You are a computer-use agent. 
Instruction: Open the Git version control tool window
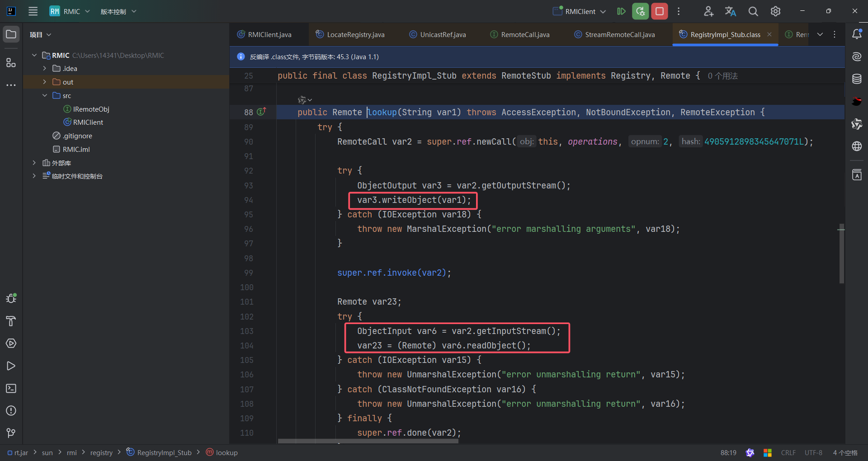pyautogui.click(x=11, y=433)
